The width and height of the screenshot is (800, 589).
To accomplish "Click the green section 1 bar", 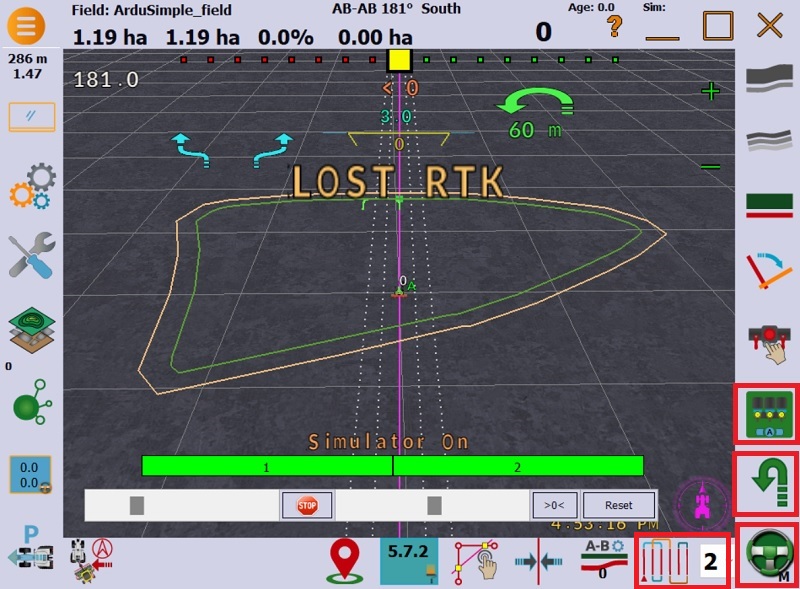I will pyautogui.click(x=267, y=466).
